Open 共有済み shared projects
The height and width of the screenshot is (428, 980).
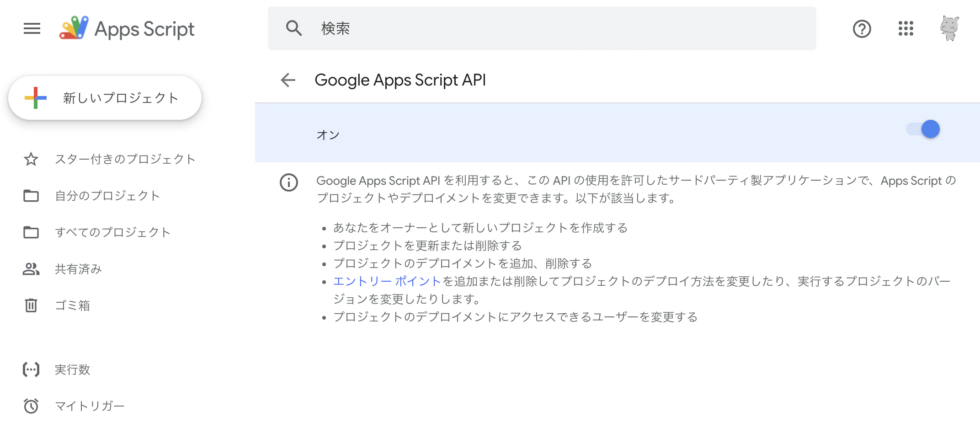(78, 269)
